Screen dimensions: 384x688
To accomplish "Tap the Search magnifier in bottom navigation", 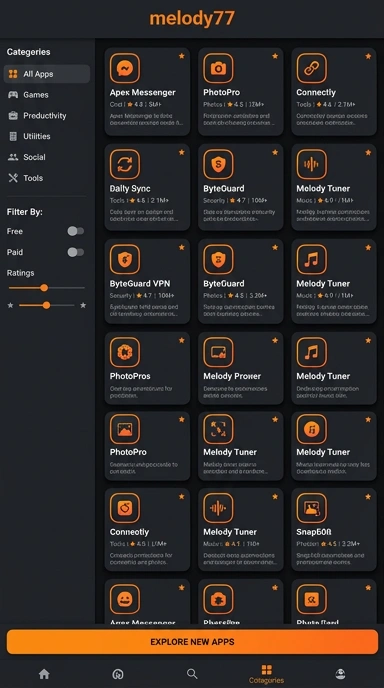I will [x=192, y=674].
